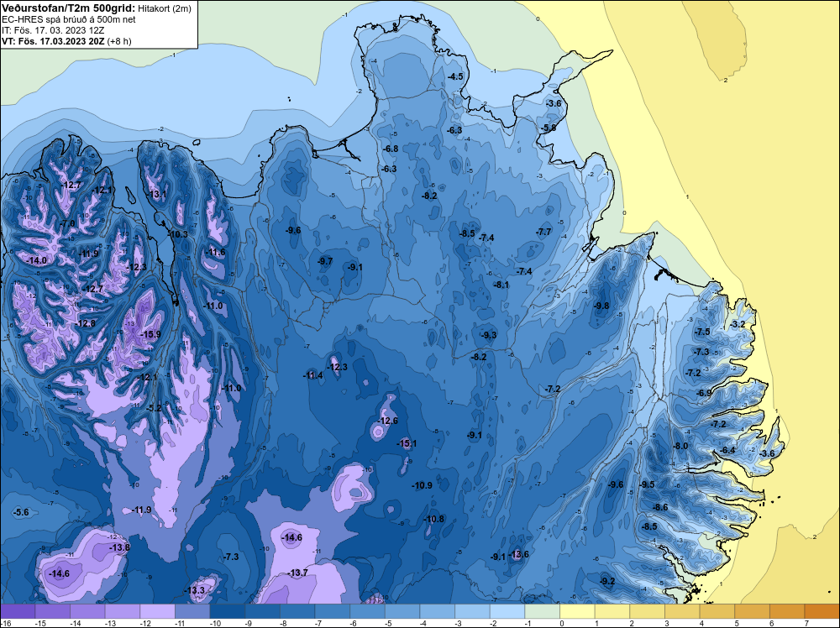
Task: Click the -5.2 temperature value
Action: 153,408
